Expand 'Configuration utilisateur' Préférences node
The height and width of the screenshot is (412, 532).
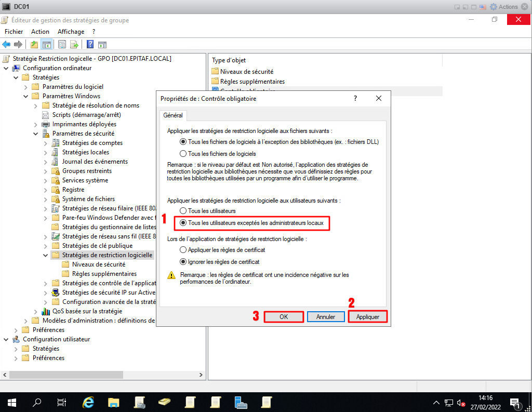(x=16, y=358)
